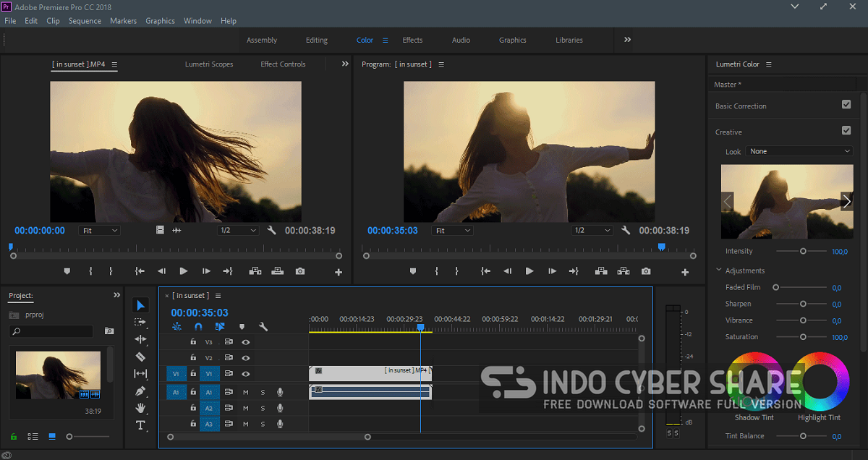This screenshot has height=460, width=868.
Task: Click Lift button in Program monitor
Action: [x=601, y=271]
